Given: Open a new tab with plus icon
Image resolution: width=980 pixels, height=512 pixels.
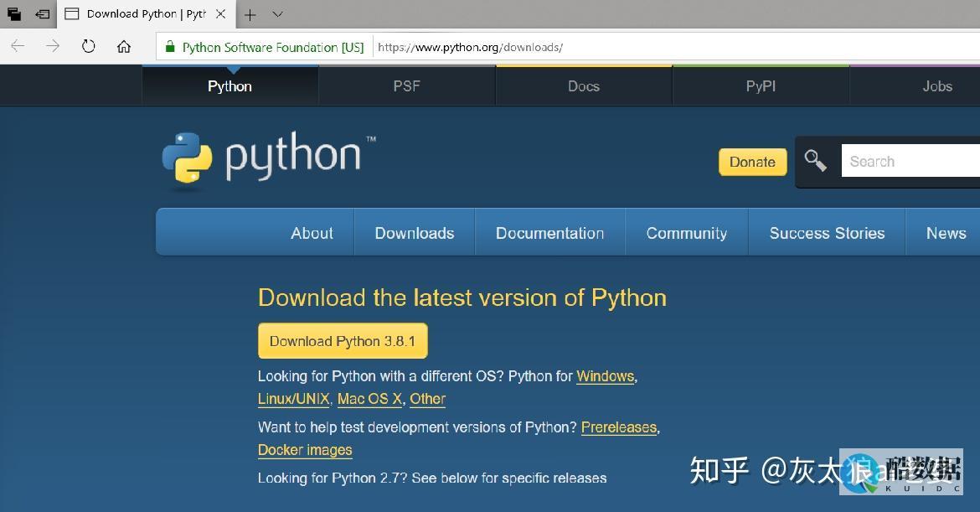Looking at the screenshot, I should click(x=250, y=14).
